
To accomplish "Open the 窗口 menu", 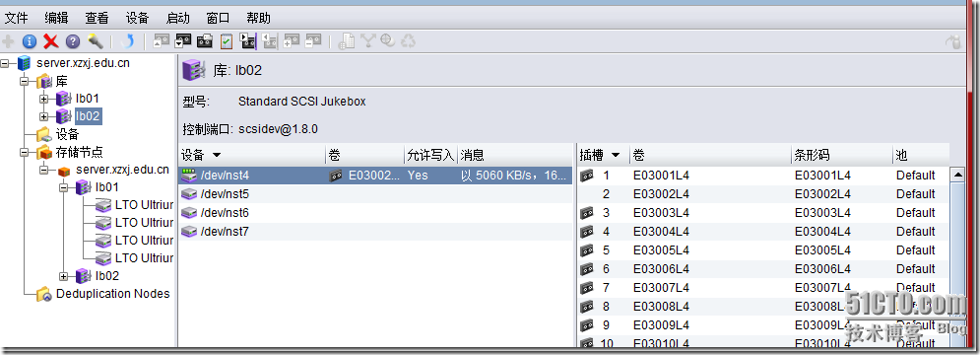I will [x=218, y=18].
